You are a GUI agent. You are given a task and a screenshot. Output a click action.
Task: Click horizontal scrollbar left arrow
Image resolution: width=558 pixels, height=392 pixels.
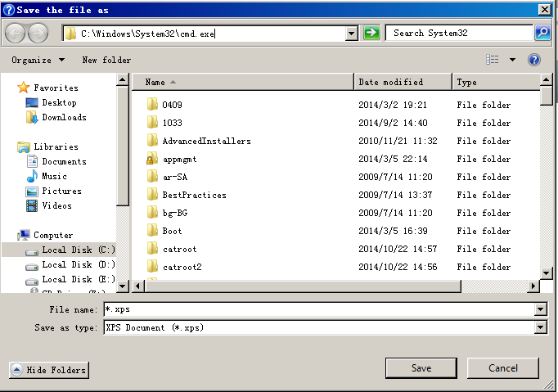[x=138, y=286]
